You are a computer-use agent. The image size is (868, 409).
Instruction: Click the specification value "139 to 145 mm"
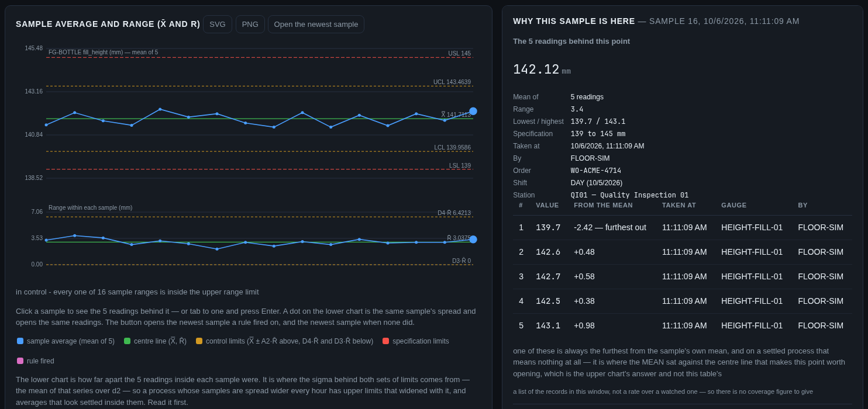pos(598,134)
